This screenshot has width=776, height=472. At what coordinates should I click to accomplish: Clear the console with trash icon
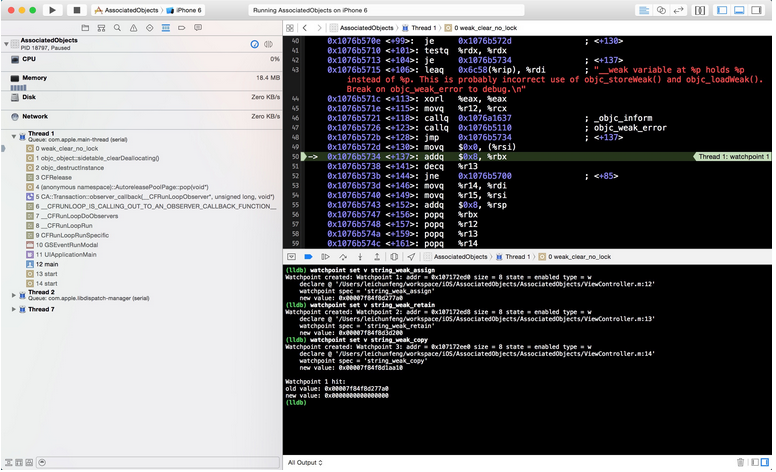pyautogui.click(x=740, y=462)
